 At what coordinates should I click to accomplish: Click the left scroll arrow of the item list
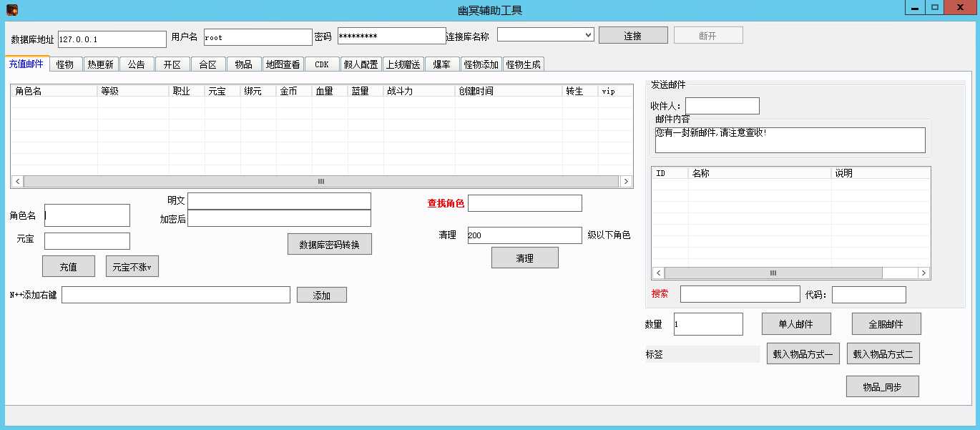pos(658,273)
